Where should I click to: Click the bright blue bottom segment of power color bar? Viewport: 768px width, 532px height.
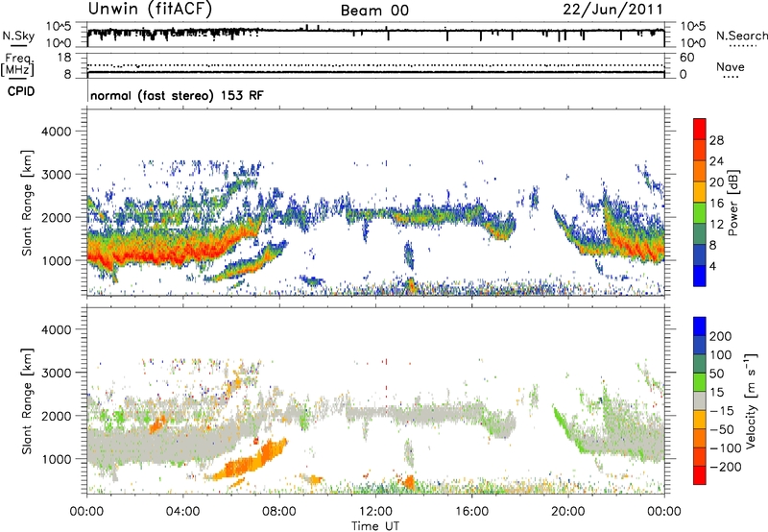700,276
